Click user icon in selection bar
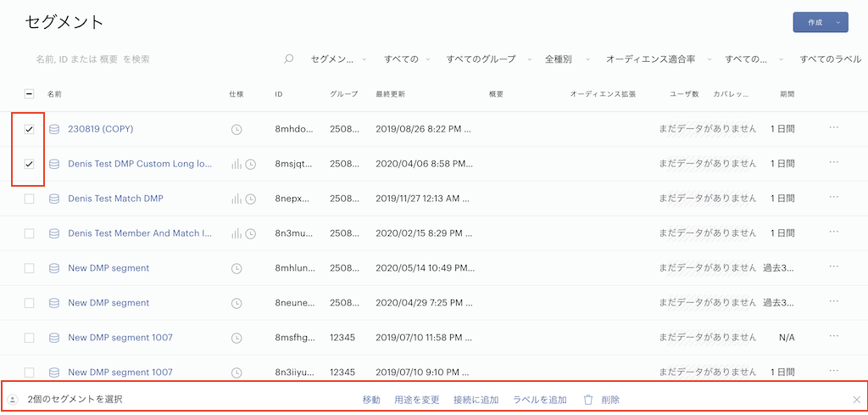Viewport: 868px width, 415px height. pos(13,400)
